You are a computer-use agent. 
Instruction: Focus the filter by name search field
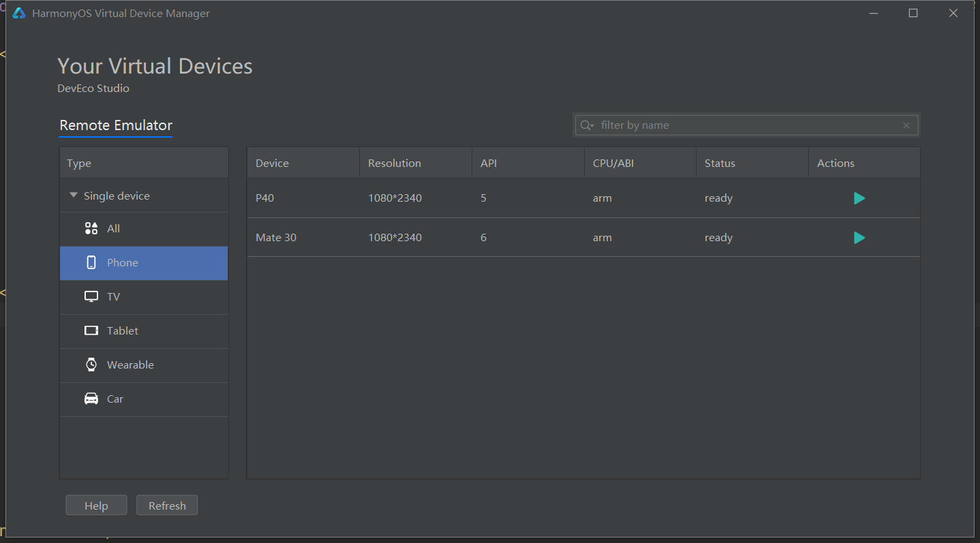click(x=747, y=125)
